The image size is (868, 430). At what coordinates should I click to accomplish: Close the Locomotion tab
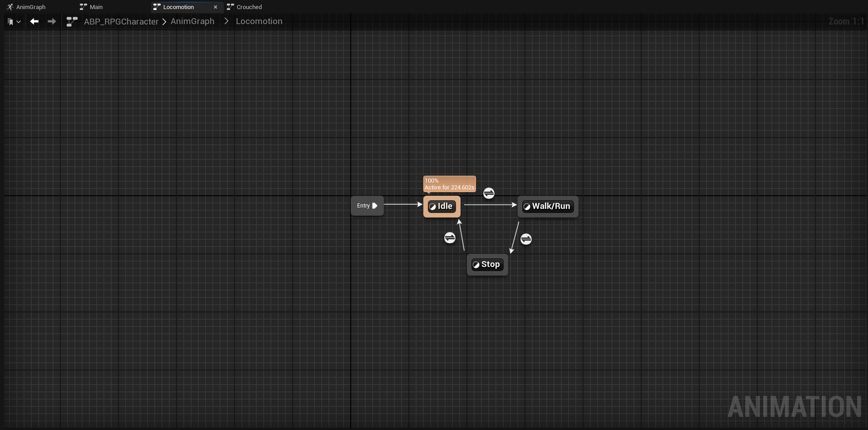click(x=216, y=7)
